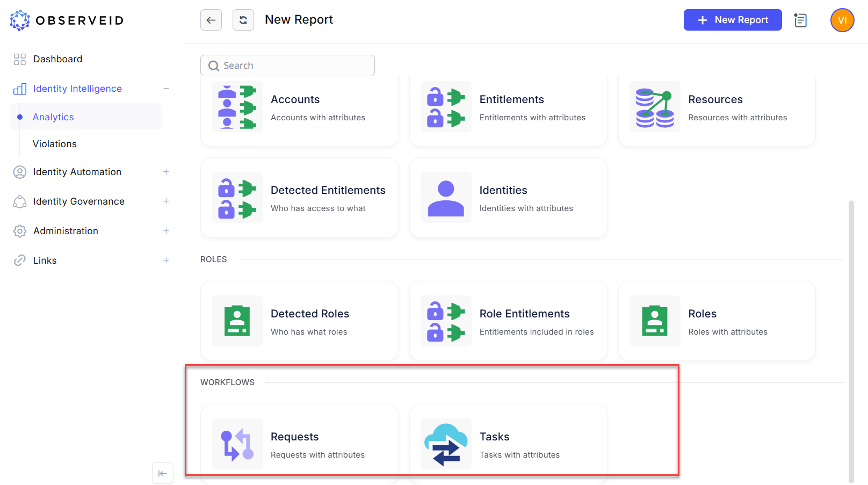Screen dimensions: 868x485
Task: Expand the Identity Governance section
Action: pyautogui.click(x=167, y=201)
